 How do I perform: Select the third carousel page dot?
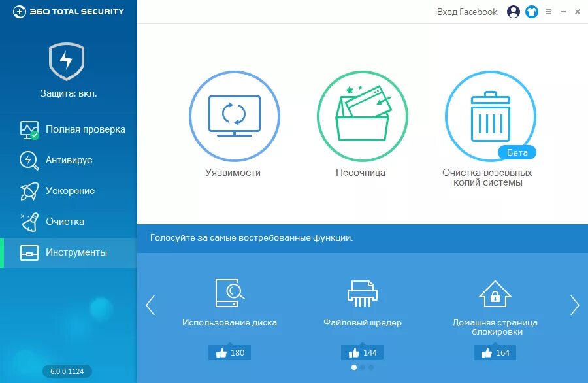pyautogui.click(x=371, y=367)
